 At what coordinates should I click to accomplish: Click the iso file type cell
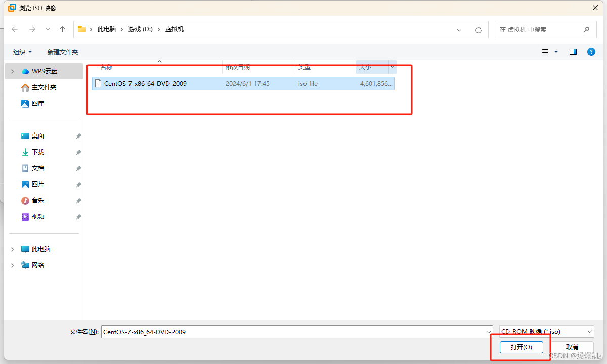[x=308, y=84]
